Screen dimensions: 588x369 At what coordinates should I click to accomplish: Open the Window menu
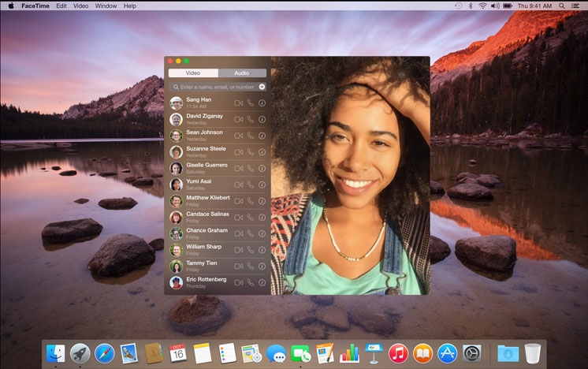(x=106, y=6)
